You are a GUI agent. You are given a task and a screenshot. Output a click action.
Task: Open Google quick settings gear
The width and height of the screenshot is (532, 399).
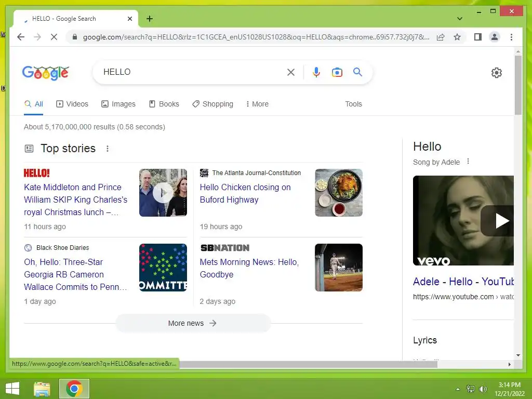496,72
